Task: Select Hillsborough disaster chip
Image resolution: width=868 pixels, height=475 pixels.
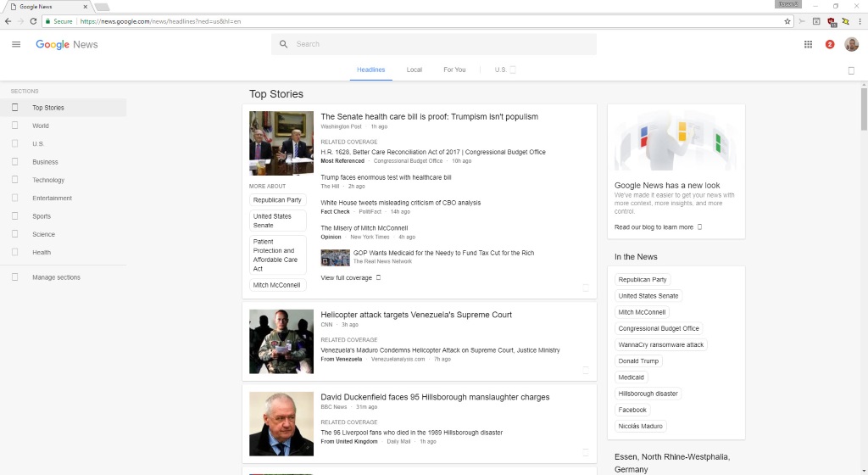Action: tap(648, 394)
